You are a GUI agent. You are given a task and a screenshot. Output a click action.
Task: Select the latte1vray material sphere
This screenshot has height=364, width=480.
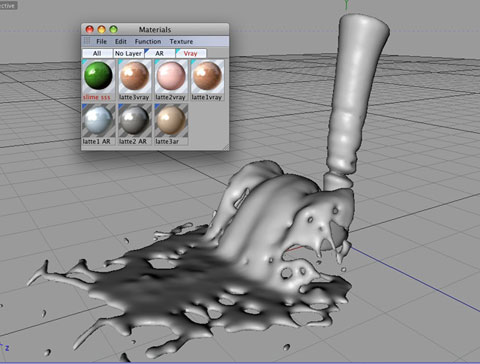click(x=207, y=76)
